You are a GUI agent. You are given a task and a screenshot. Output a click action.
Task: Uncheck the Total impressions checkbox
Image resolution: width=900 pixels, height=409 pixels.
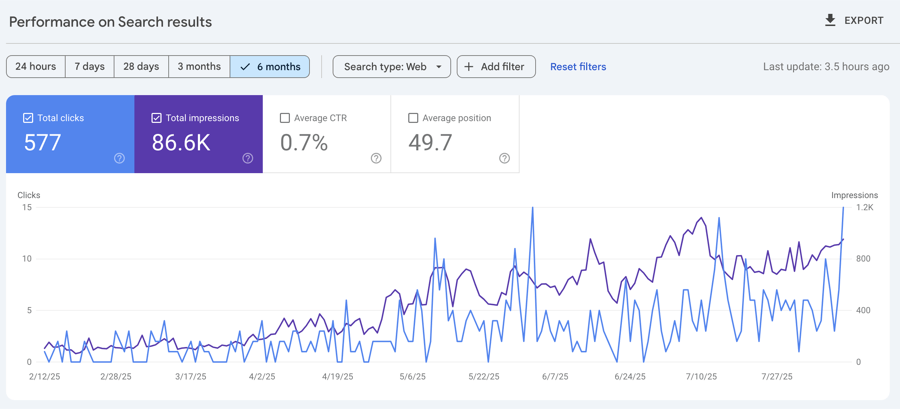pyautogui.click(x=156, y=118)
